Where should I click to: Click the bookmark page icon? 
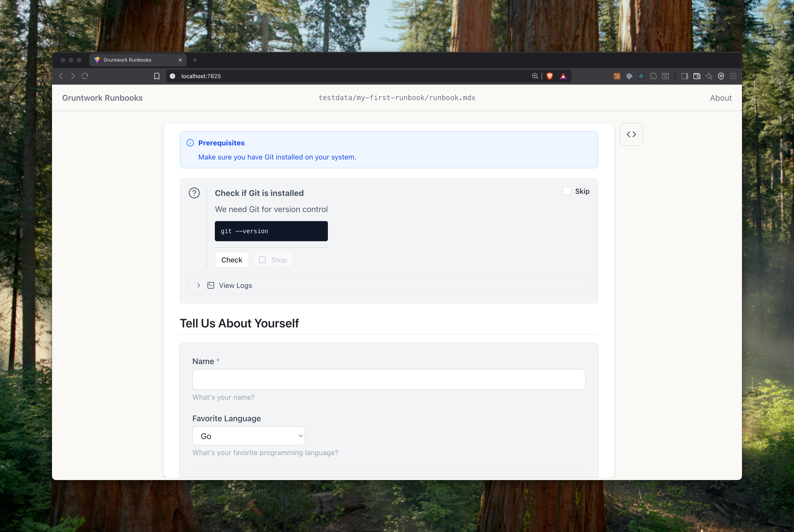(157, 76)
